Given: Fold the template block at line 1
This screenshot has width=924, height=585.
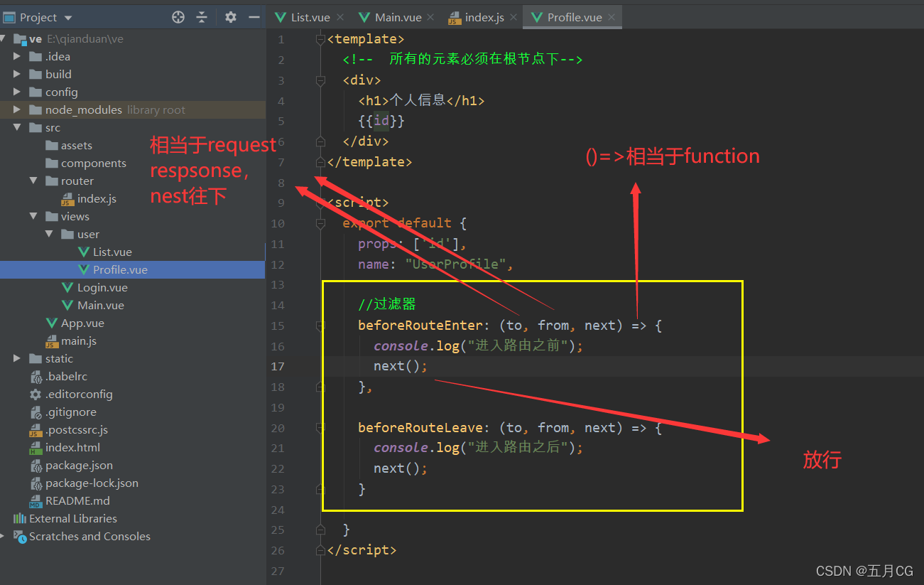Looking at the screenshot, I should tap(320, 39).
